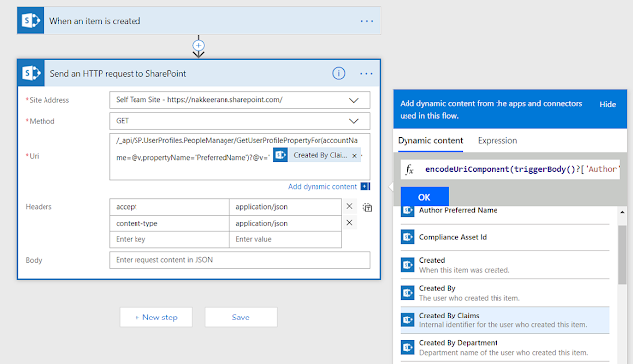Insert a new step with the plus connector

(x=198, y=45)
